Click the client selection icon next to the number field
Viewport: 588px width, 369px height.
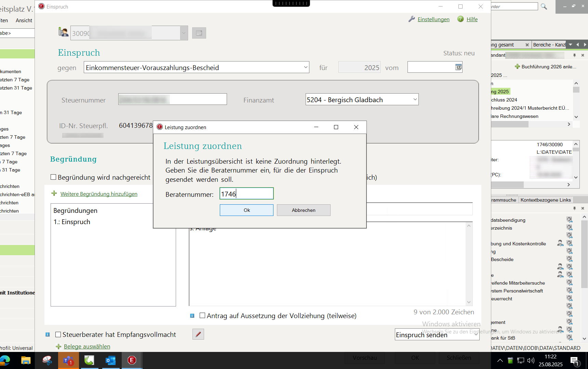point(63,32)
